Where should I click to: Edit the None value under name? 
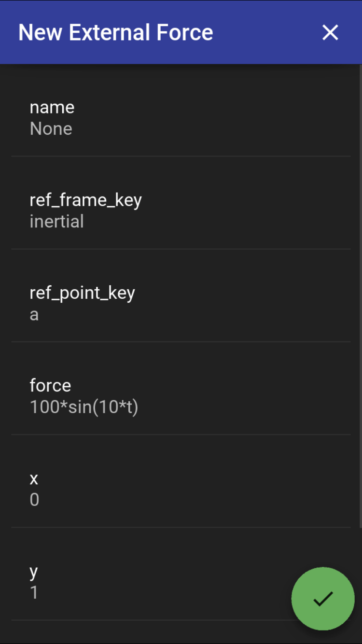51,129
